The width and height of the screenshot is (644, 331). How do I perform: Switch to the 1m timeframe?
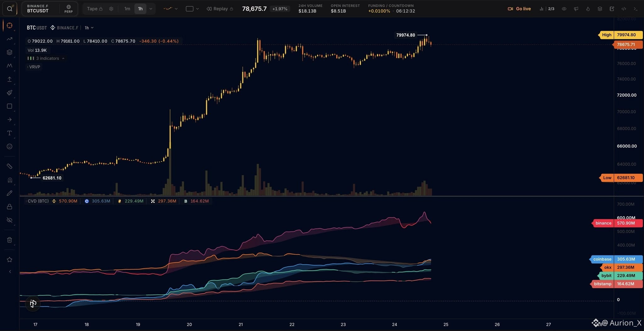[127, 9]
